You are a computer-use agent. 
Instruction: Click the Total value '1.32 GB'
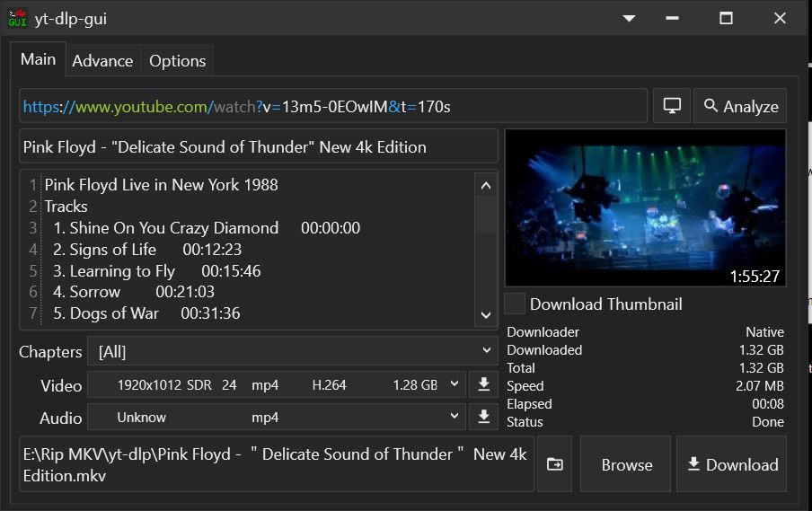761,368
